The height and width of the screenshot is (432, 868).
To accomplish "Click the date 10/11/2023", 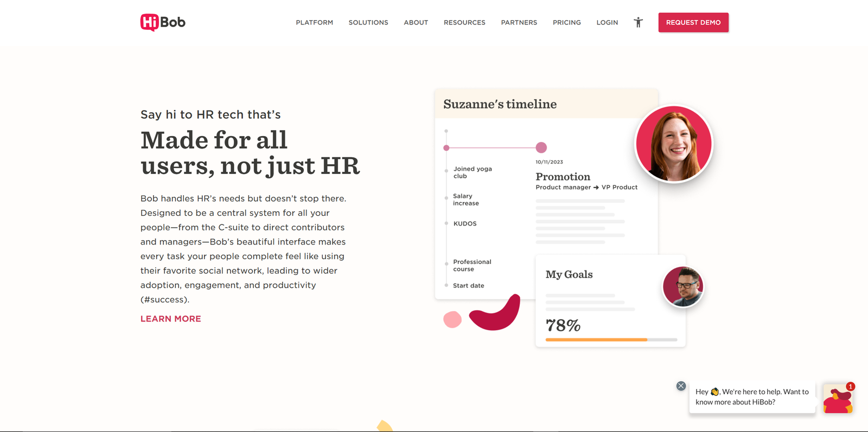I will (549, 162).
